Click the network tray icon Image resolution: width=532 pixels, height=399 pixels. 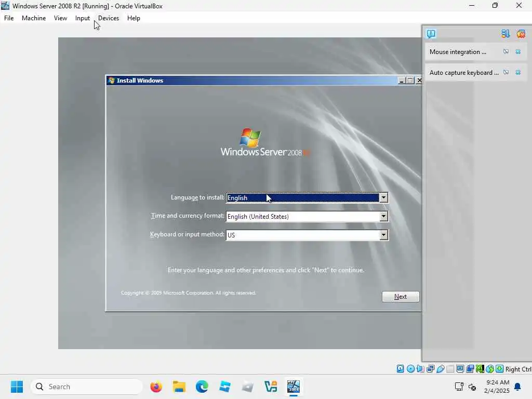tap(459, 387)
